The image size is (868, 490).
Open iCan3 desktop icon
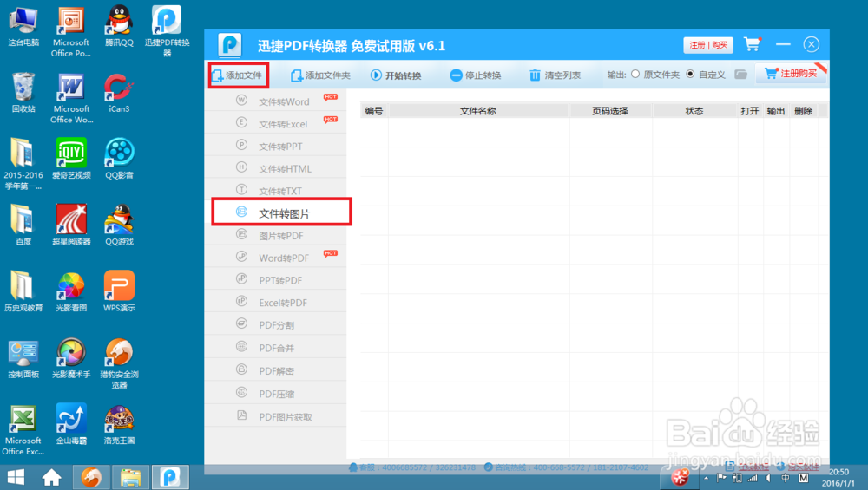click(x=118, y=93)
